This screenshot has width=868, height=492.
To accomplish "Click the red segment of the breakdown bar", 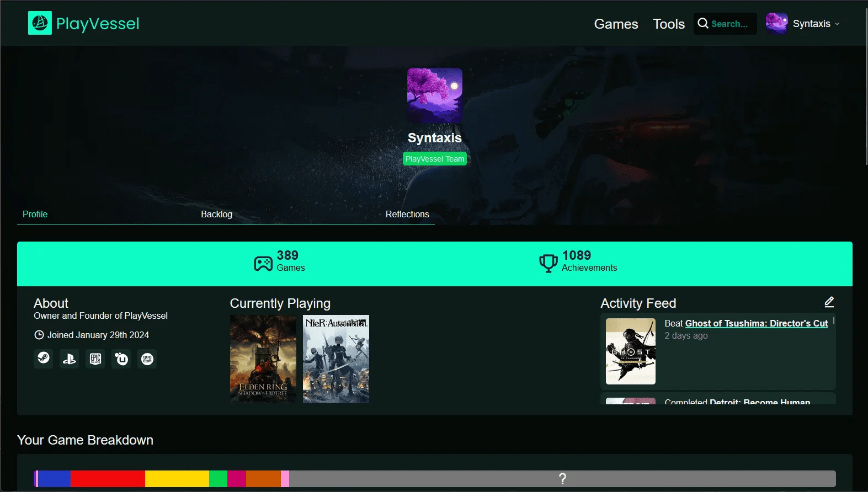I will pyautogui.click(x=108, y=479).
